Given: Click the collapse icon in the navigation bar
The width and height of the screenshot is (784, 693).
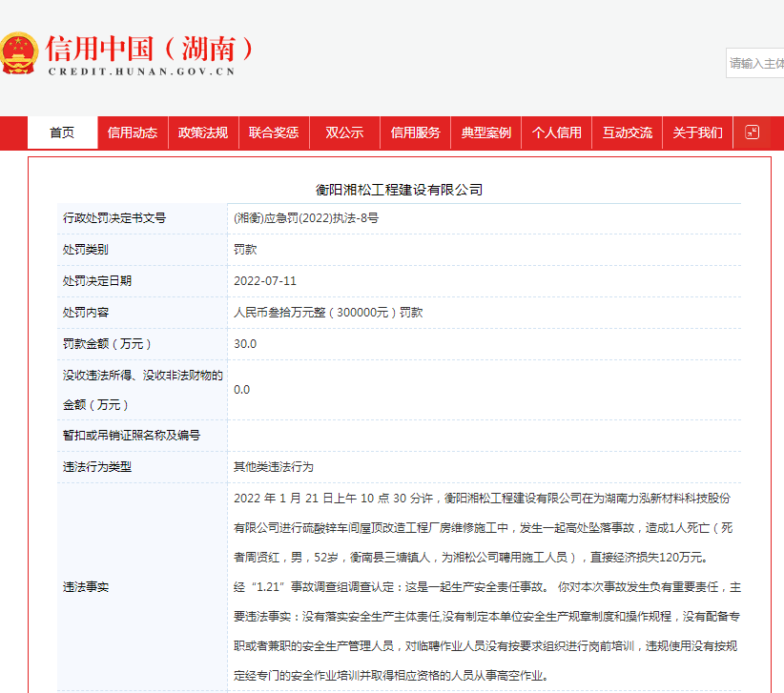Looking at the screenshot, I should click(x=752, y=132).
